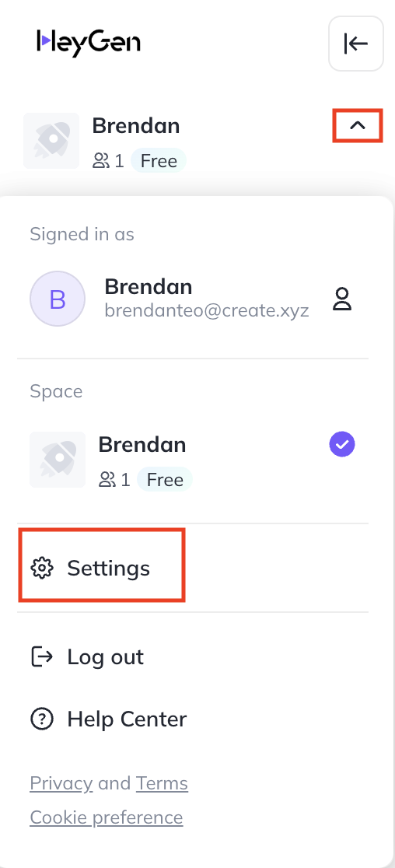
Task: Click the Free badge under Space
Action: click(x=165, y=480)
